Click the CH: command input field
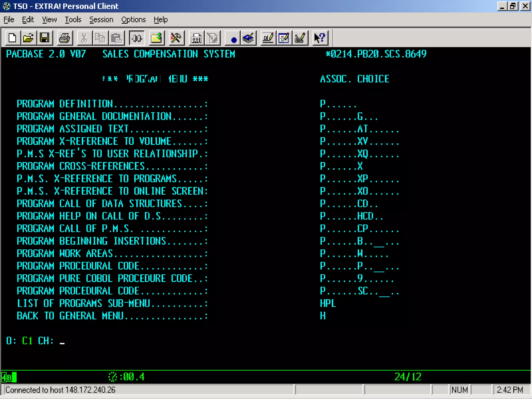The width and height of the screenshot is (532, 399). pos(62,341)
